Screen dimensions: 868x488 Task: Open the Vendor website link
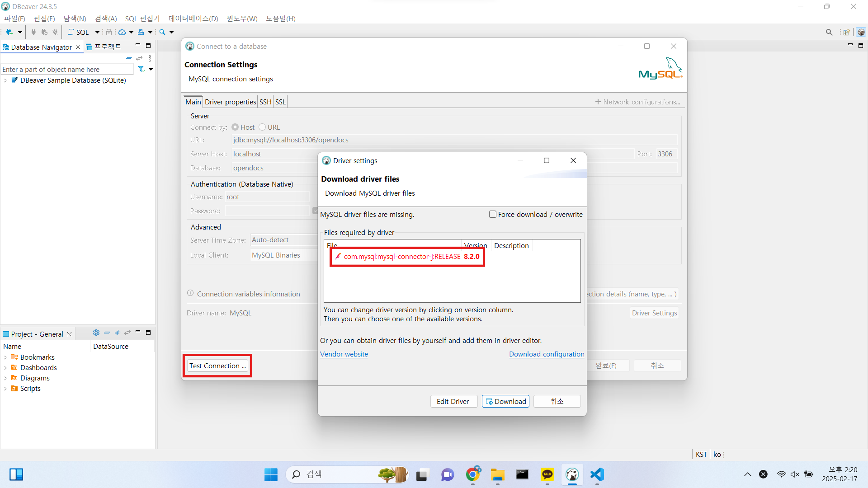(x=344, y=354)
